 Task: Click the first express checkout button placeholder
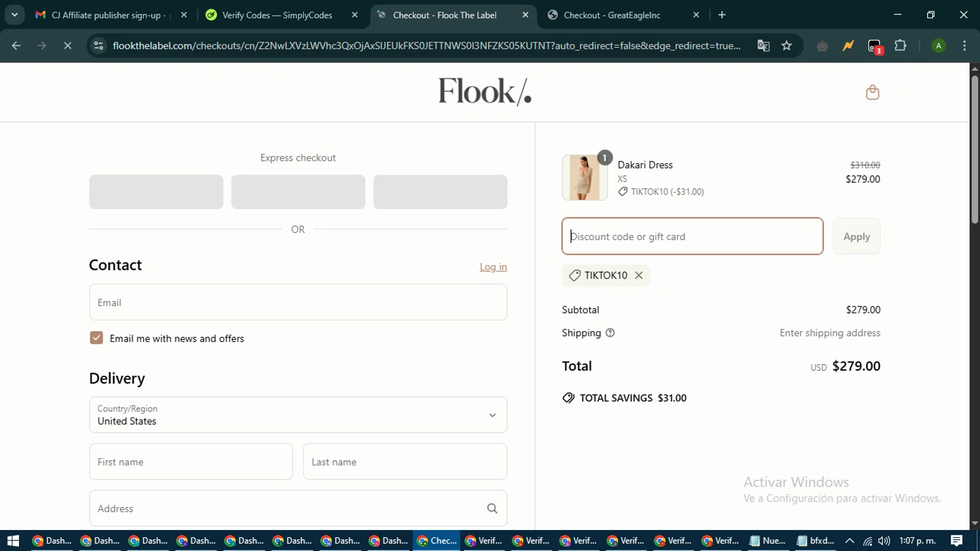[156, 192]
